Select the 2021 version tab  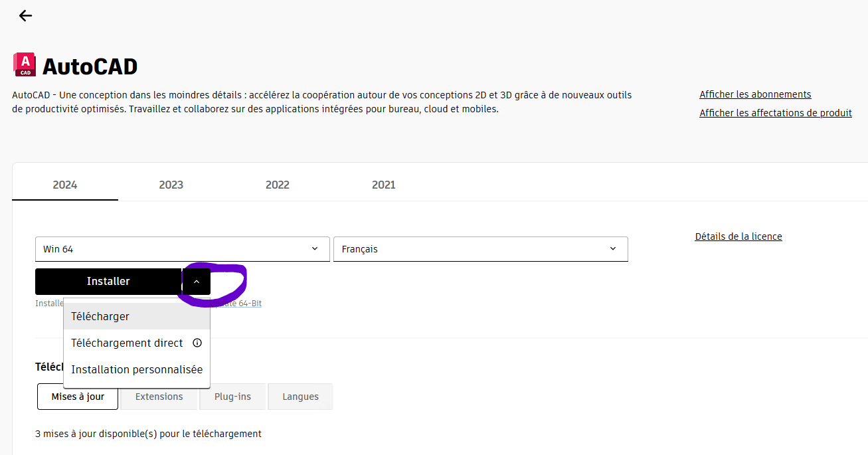383,185
